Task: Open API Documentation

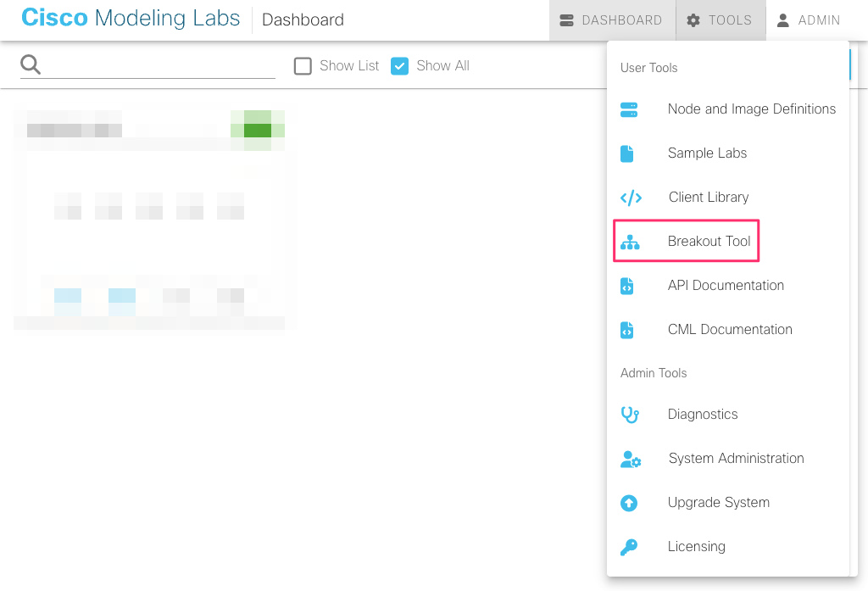Action: click(x=728, y=285)
